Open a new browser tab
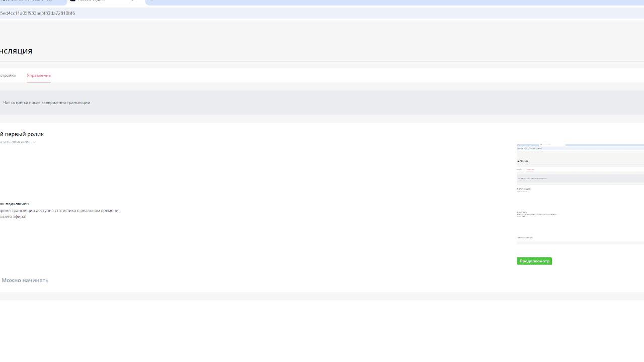The height and width of the screenshot is (362, 644). pos(152,1)
